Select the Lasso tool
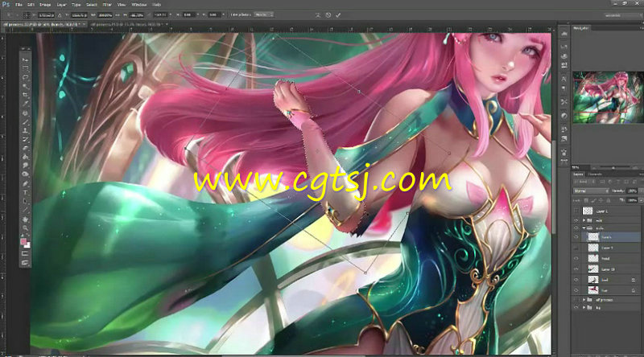644x357 pixels. tap(26, 77)
